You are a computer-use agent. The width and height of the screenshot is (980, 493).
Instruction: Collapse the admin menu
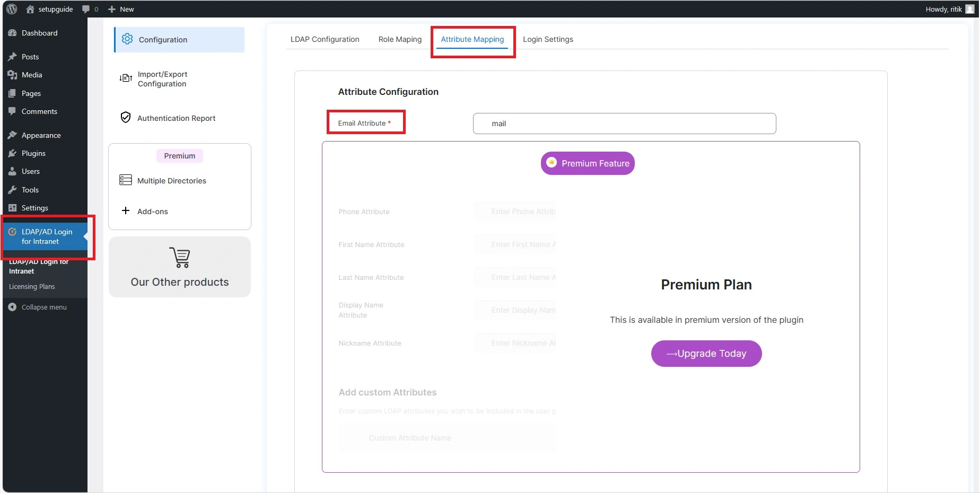(x=45, y=307)
